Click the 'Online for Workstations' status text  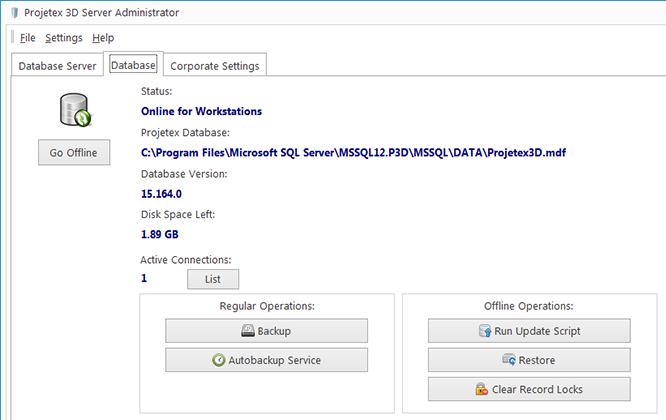201,111
